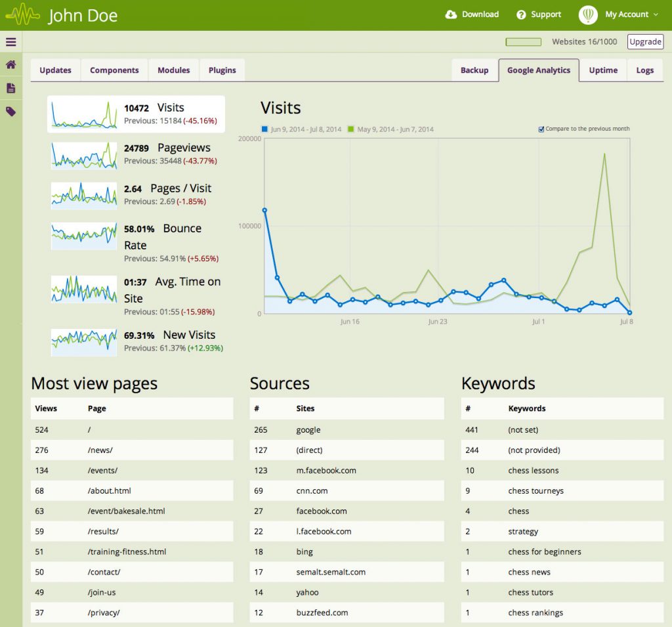
Task: Select the Pageviews metric thumbnail chart
Action: point(84,155)
